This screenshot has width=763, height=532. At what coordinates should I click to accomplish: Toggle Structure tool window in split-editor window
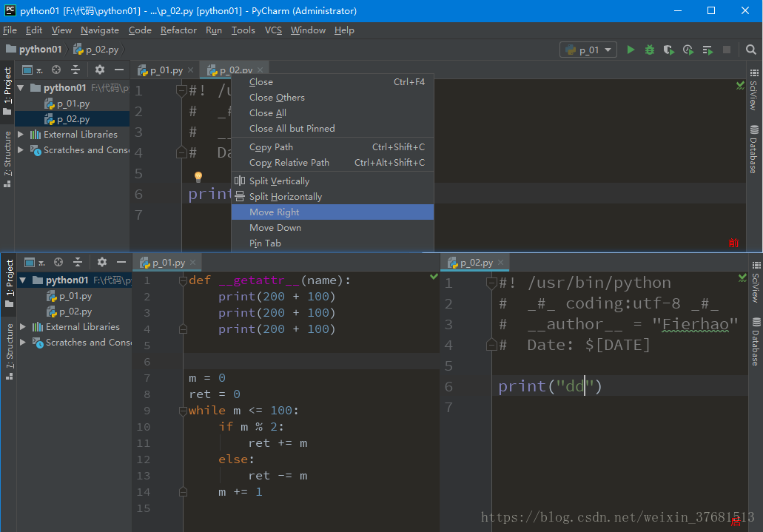pyautogui.click(x=9, y=351)
